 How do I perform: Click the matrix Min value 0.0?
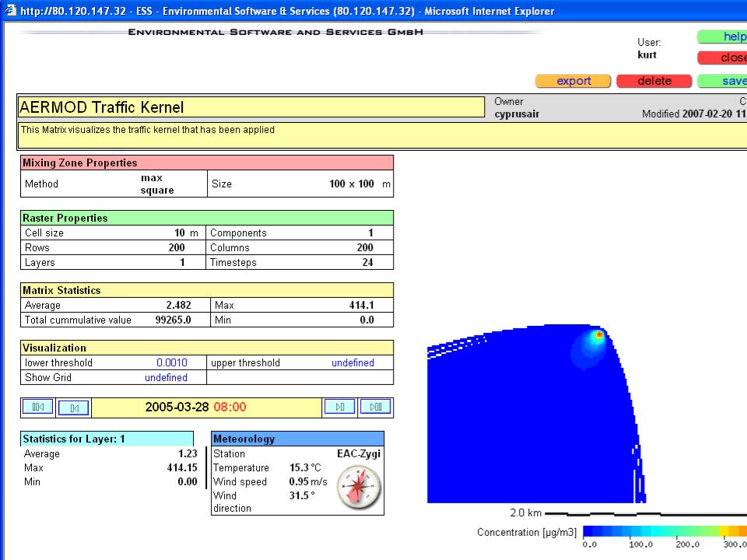pos(366,320)
